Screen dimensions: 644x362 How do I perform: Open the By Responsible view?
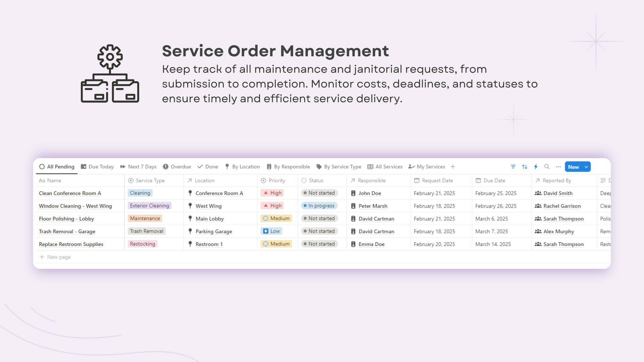pos(288,167)
